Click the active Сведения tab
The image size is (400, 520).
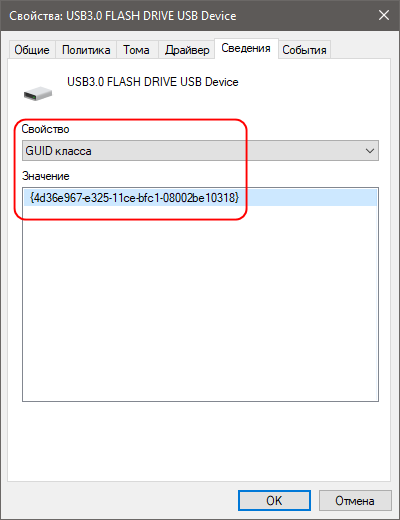246,49
